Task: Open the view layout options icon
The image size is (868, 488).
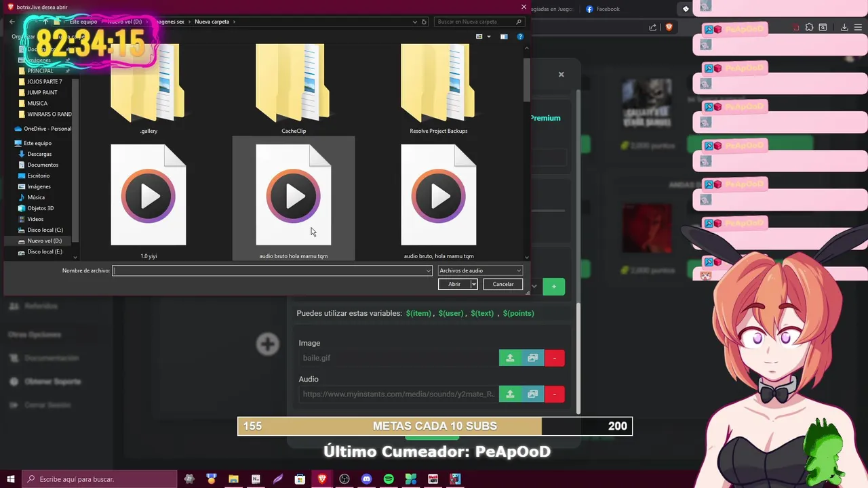Action: tap(479, 37)
